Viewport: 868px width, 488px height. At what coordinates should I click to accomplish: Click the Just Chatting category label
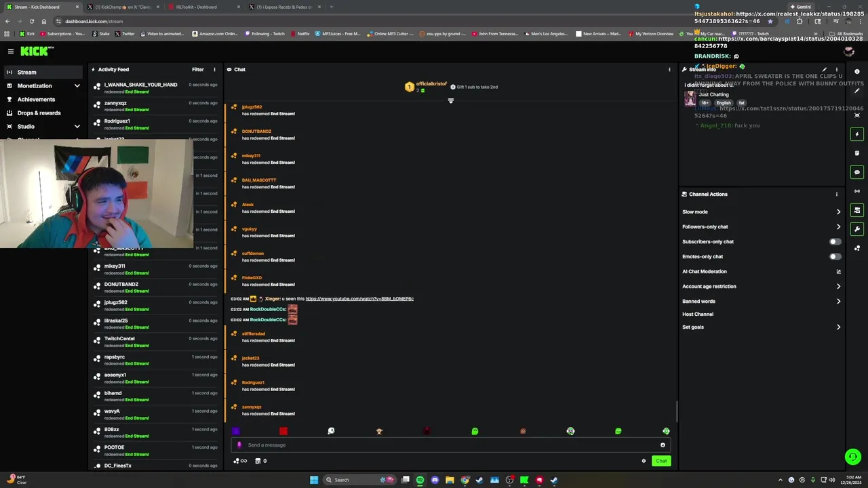point(713,95)
